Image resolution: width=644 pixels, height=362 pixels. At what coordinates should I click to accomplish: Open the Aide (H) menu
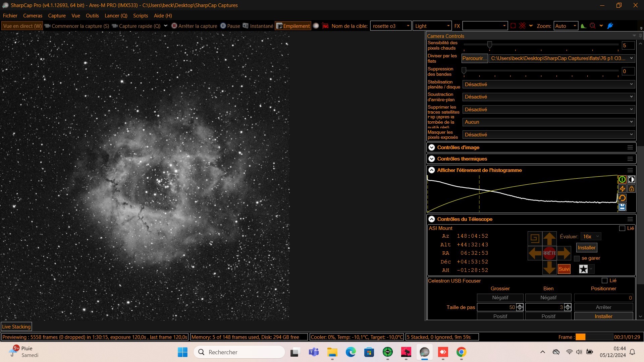pyautogui.click(x=163, y=16)
